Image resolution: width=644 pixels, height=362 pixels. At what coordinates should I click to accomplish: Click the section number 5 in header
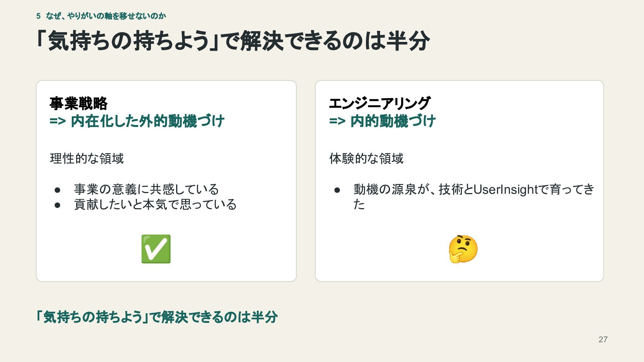[38, 16]
